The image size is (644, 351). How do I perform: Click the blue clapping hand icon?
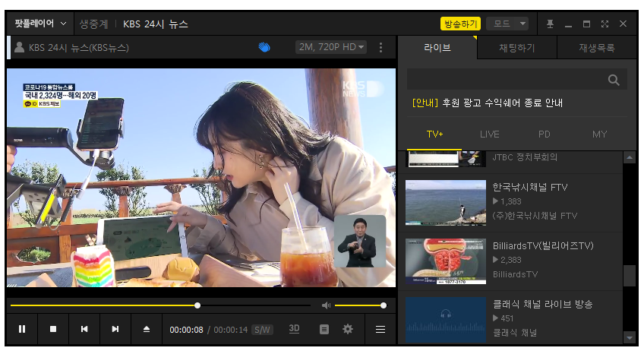click(x=264, y=47)
